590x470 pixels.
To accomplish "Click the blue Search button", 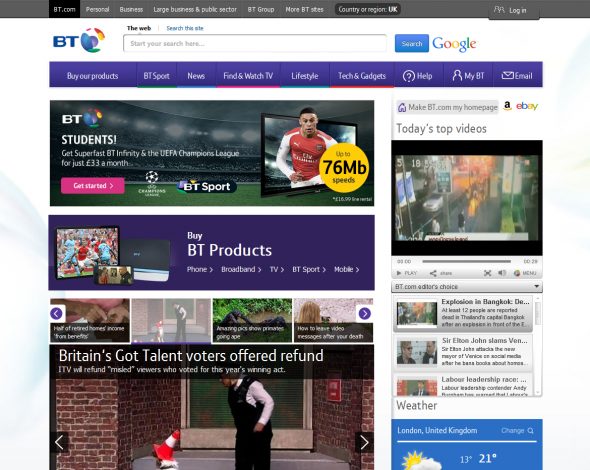I will [x=412, y=44].
